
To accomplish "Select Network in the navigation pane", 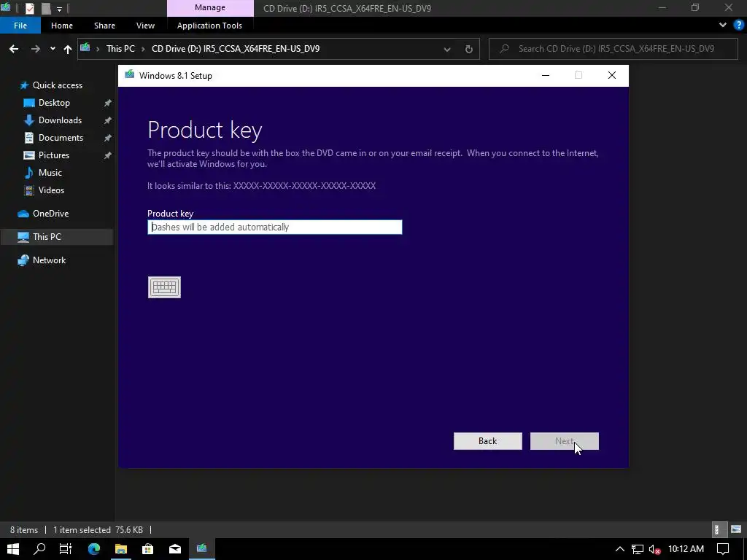I will tap(49, 260).
